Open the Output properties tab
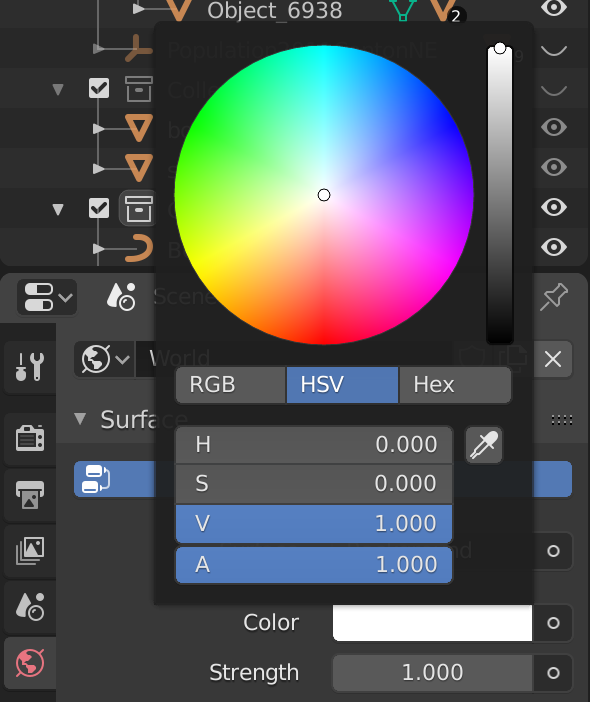Image resolution: width=590 pixels, height=702 pixels. click(x=30, y=494)
